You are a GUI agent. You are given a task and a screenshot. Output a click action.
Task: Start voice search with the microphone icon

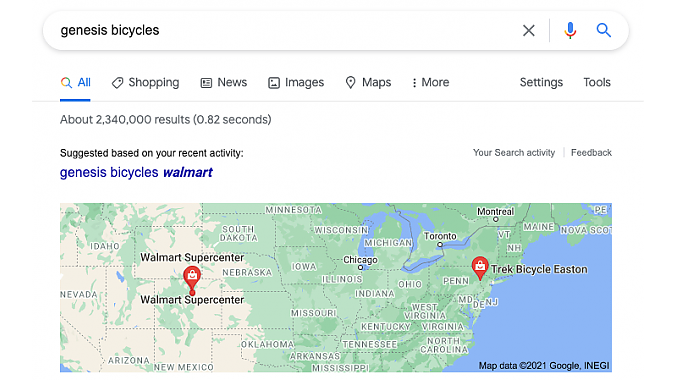[570, 31]
